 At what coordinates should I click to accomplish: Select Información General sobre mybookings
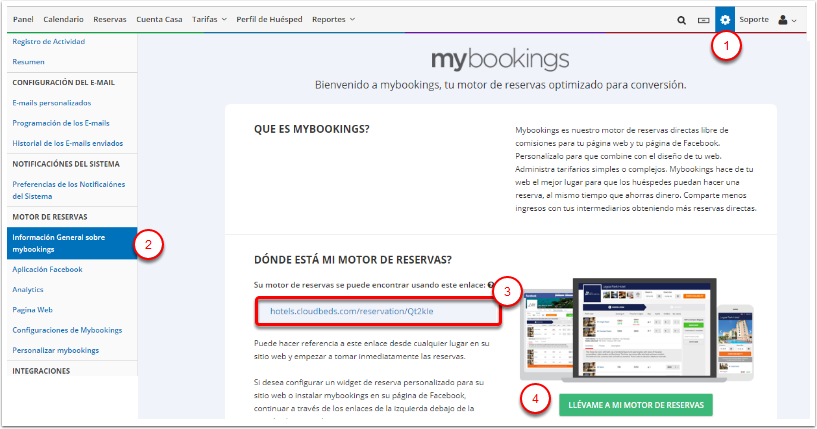click(x=72, y=243)
